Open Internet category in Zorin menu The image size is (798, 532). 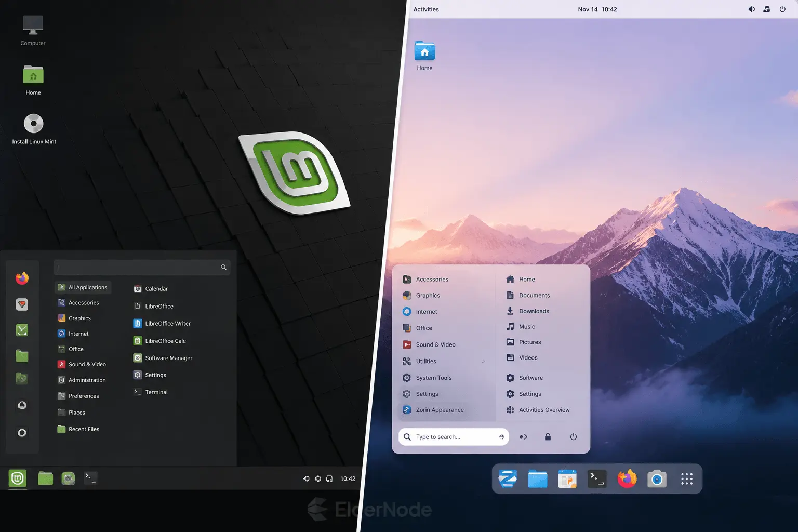pyautogui.click(x=420, y=312)
